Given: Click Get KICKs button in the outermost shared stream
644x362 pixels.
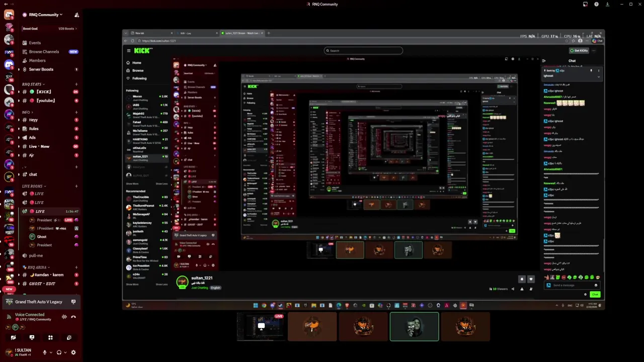Looking at the screenshot, I should pyautogui.click(x=579, y=50).
